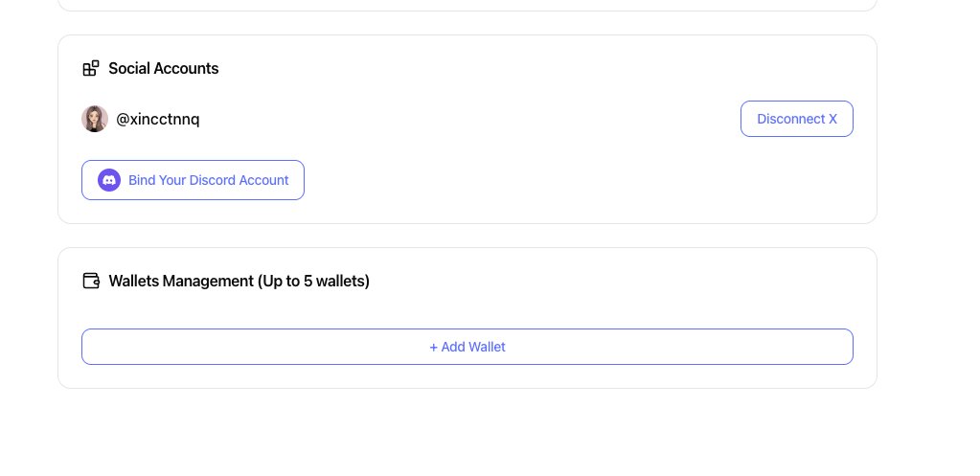Click the Social Accounts heading
This screenshot has height=476, width=980.
click(163, 69)
